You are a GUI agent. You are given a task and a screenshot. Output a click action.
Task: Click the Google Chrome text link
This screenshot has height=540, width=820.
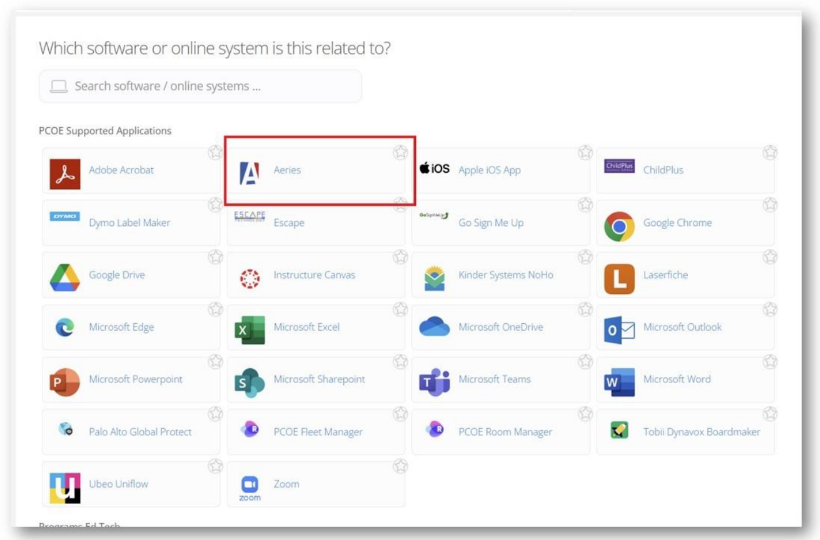click(x=677, y=223)
